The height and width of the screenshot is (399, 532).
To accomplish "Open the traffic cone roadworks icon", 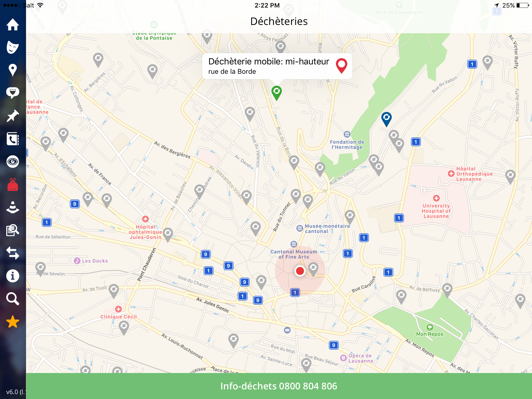I will pyautogui.click(x=12, y=207).
